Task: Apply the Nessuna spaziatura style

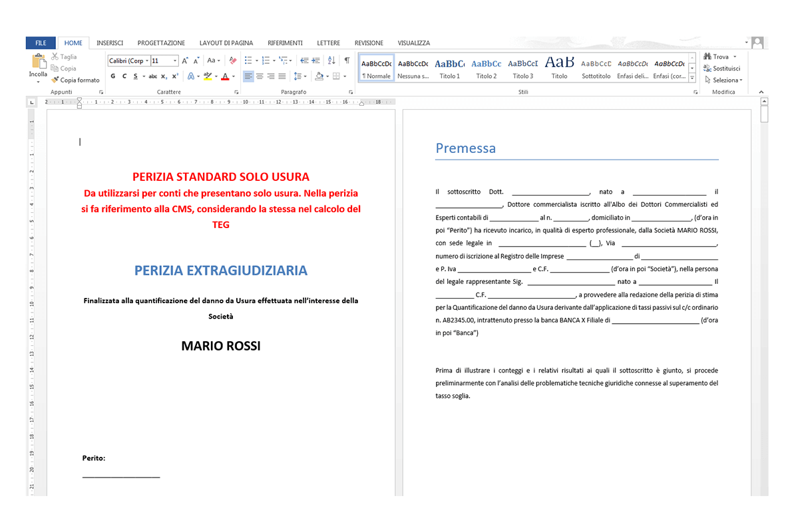Action: click(413, 68)
